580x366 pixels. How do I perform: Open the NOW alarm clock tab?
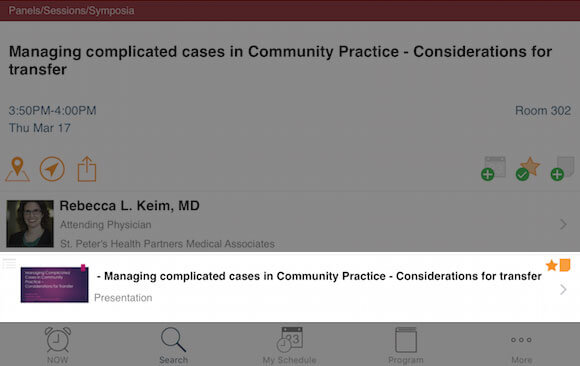pos(58,345)
